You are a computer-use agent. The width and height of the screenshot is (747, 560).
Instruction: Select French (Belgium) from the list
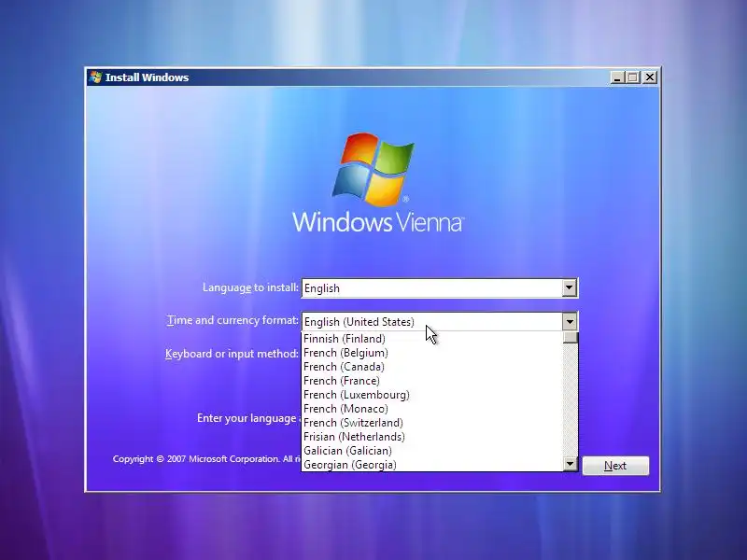coord(432,353)
